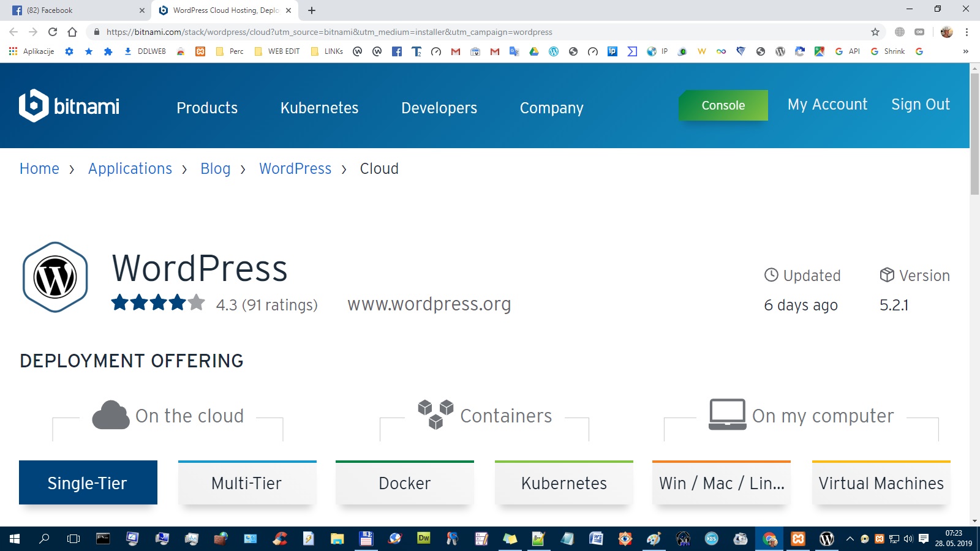Open command prompt from taskbar

103,539
